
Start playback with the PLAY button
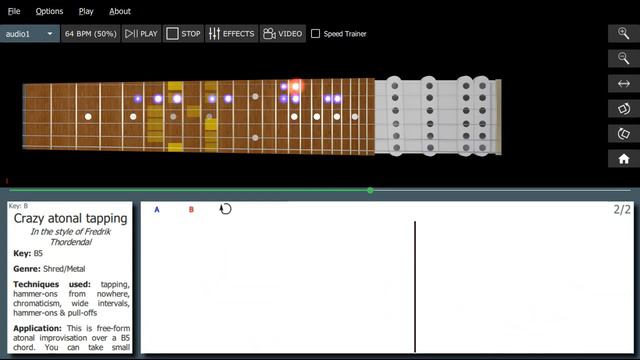(x=141, y=33)
